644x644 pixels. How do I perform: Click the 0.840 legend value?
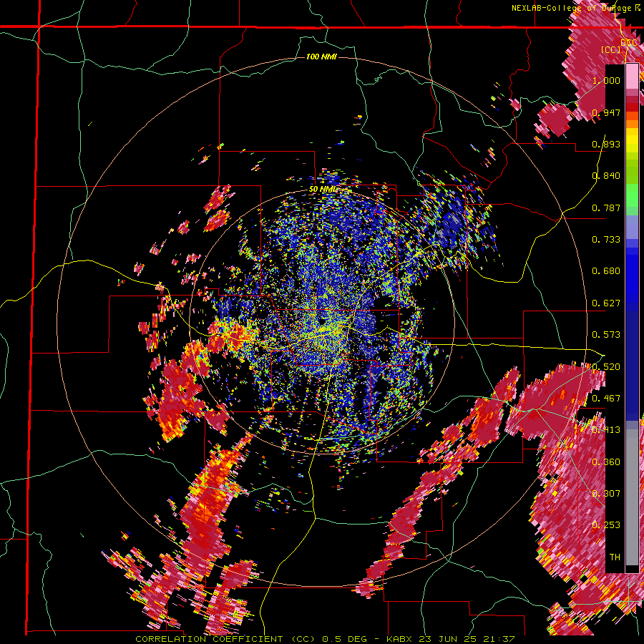606,176
